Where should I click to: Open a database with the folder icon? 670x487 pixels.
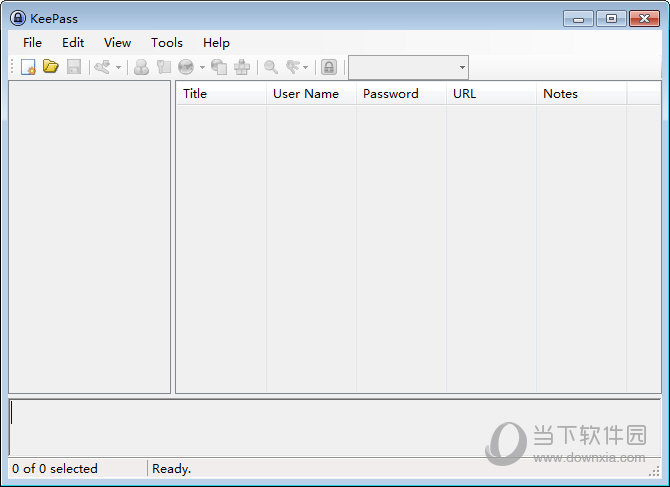pyautogui.click(x=51, y=67)
